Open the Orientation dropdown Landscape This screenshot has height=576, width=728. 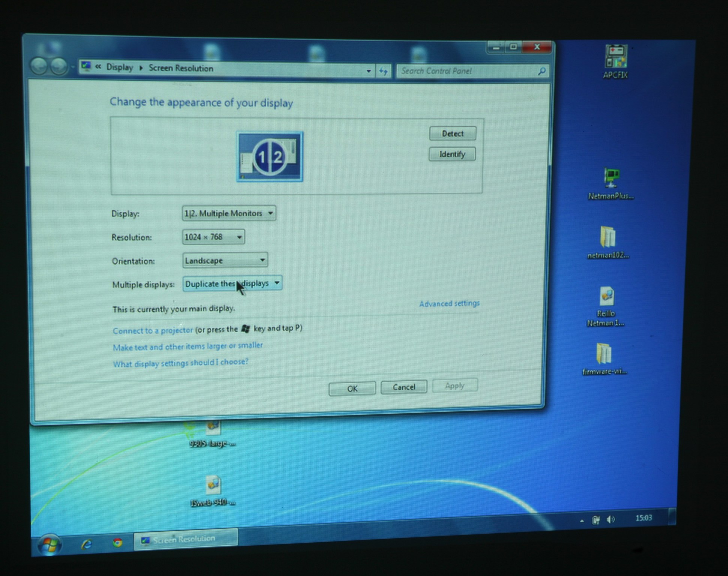(x=225, y=260)
